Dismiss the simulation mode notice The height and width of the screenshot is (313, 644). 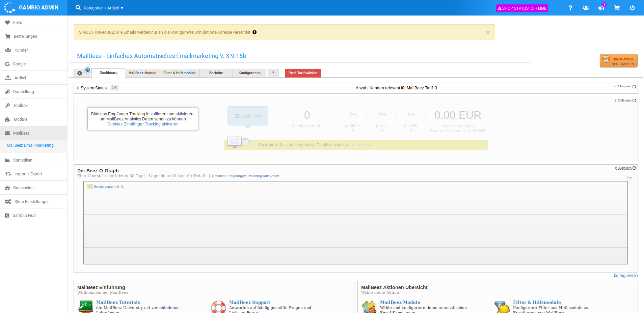[487, 32]
